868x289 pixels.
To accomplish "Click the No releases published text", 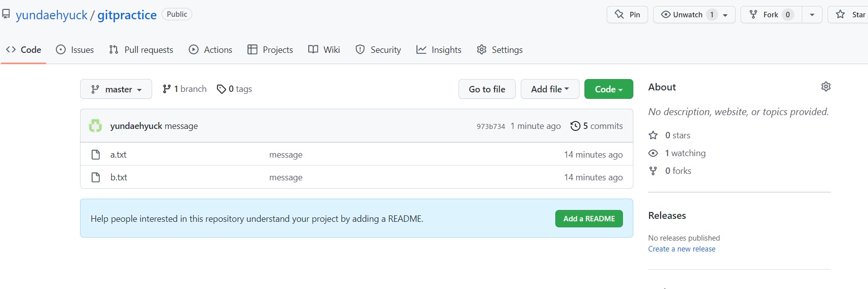I will (x=684, y=238).
